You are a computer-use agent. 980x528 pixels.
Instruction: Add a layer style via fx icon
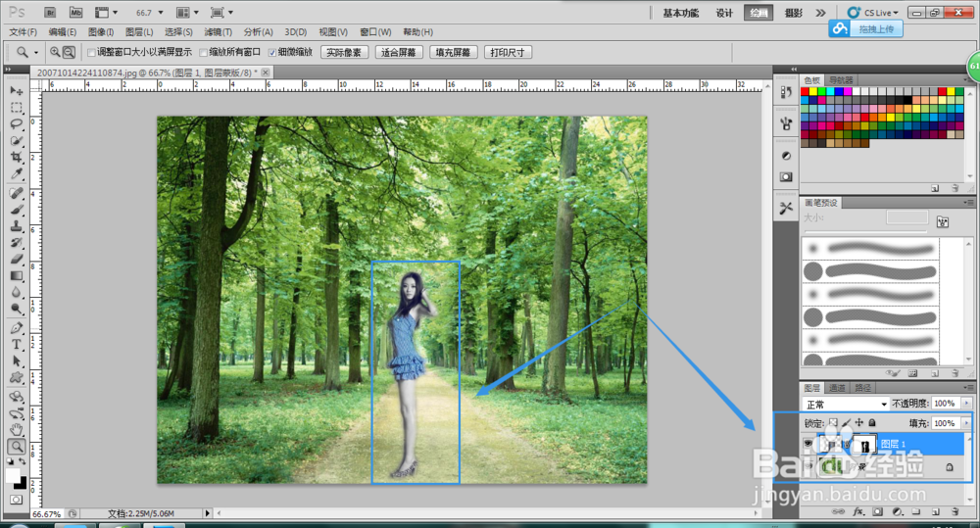click(858, 511)
